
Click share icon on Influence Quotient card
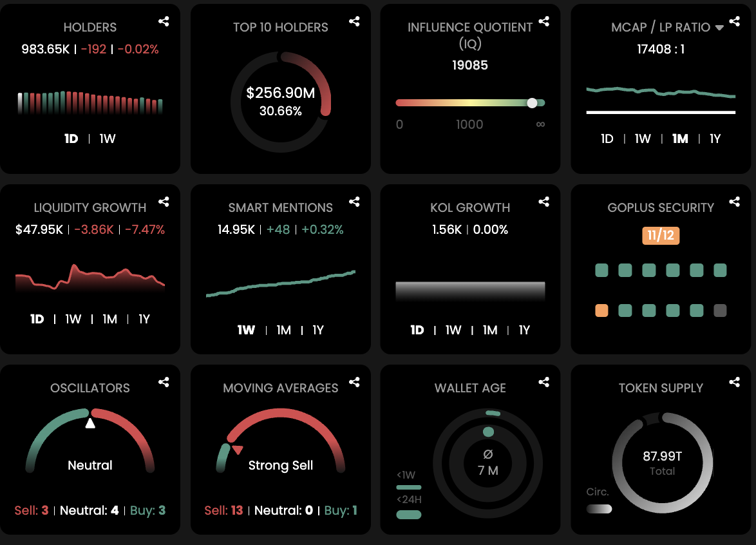(x=544, y=22)
